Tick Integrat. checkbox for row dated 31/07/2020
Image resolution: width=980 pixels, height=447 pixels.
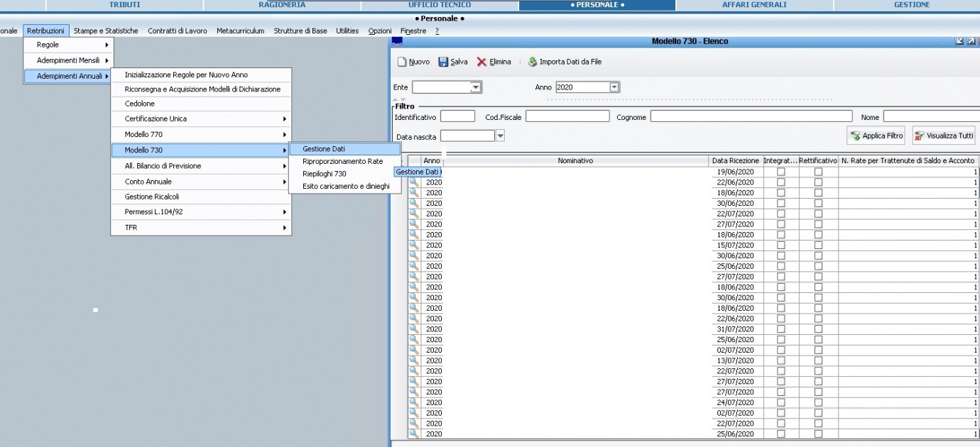(781, 329)
